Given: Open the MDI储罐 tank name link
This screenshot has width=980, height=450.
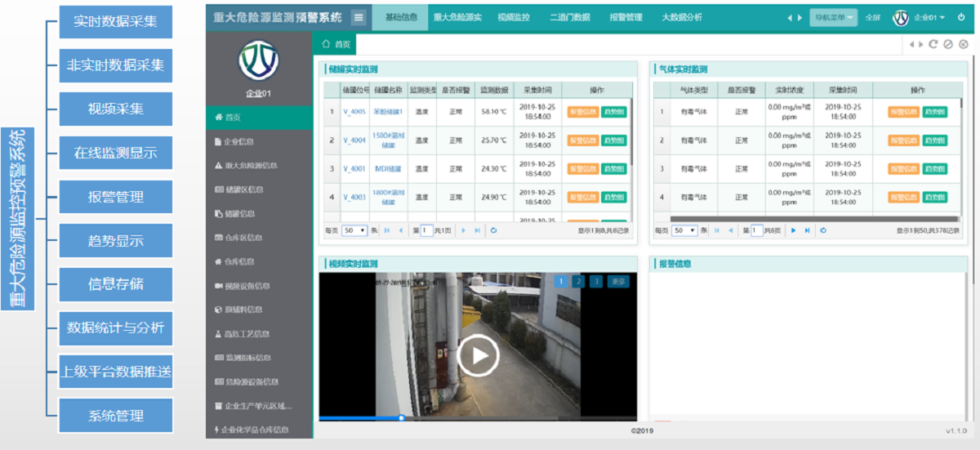Looking at the screenshot, I should pos(388,169).
